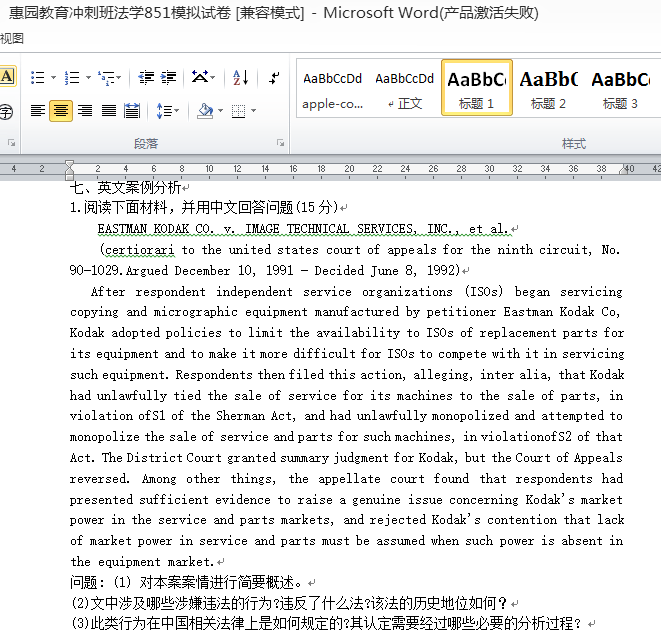Click the right indent ruler marker
Viewport: 661px width, 641px height.
[624, 170]
